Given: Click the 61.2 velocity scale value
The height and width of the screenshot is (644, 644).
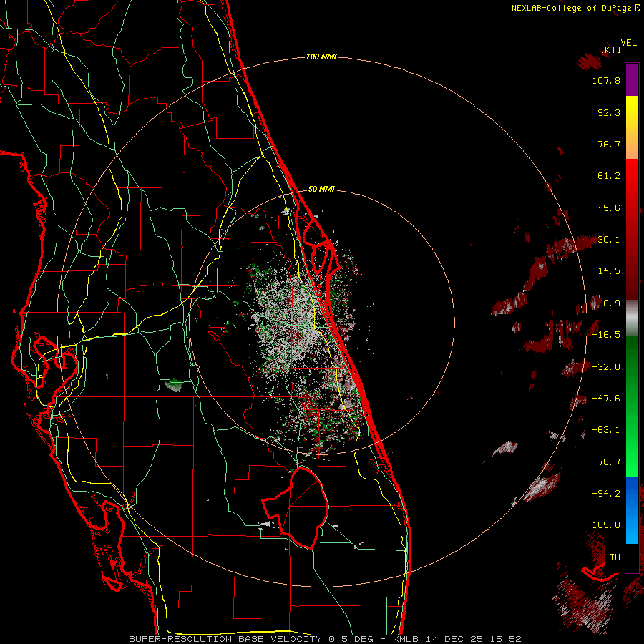Looking at the screenshot, I should [609, 175].
